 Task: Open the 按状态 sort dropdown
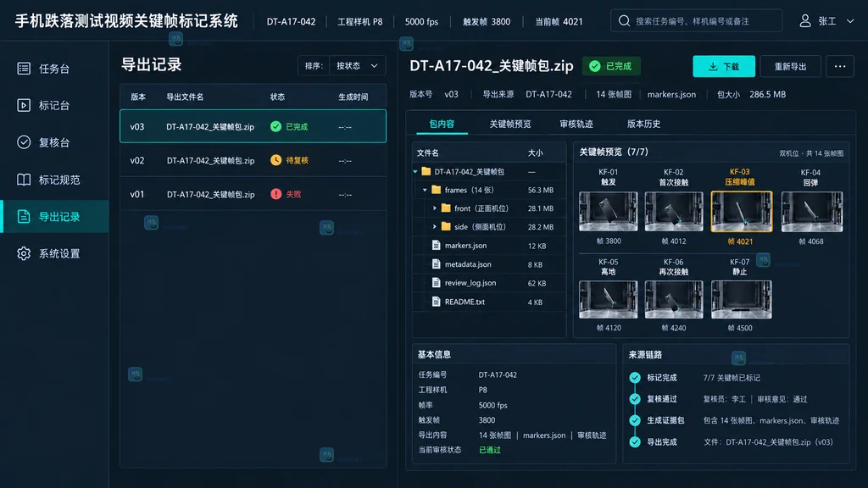(x=357, y=66)
